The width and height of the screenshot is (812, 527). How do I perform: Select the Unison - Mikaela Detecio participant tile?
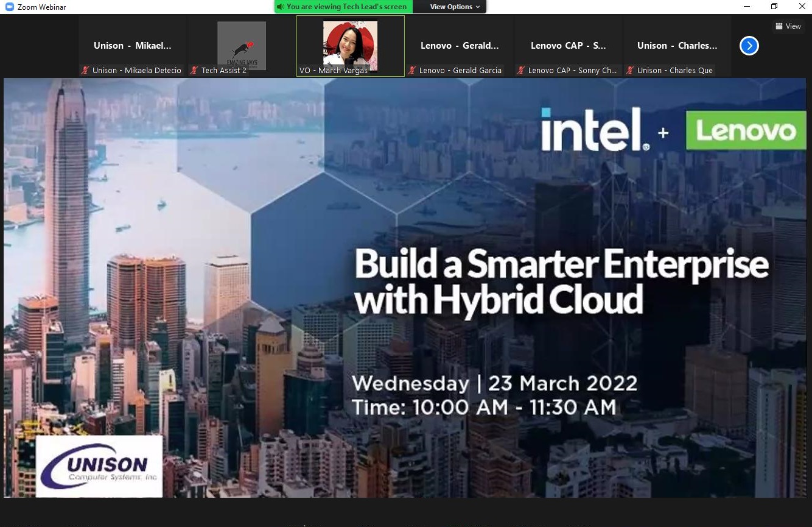[132, 46]
